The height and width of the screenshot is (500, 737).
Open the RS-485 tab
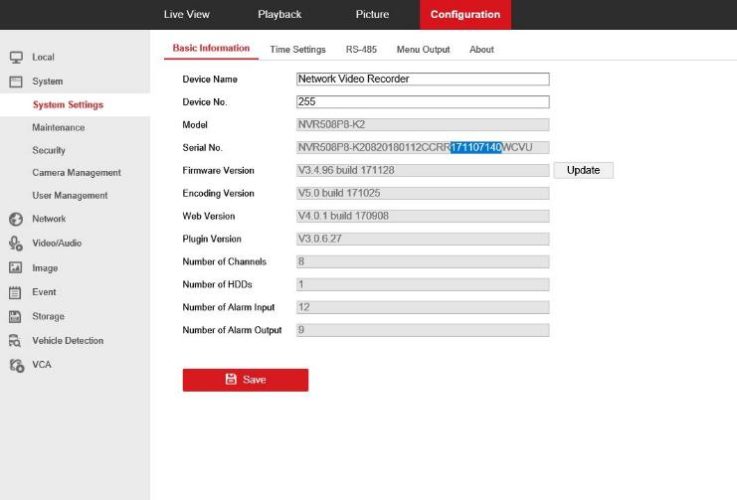coord(361,49)
